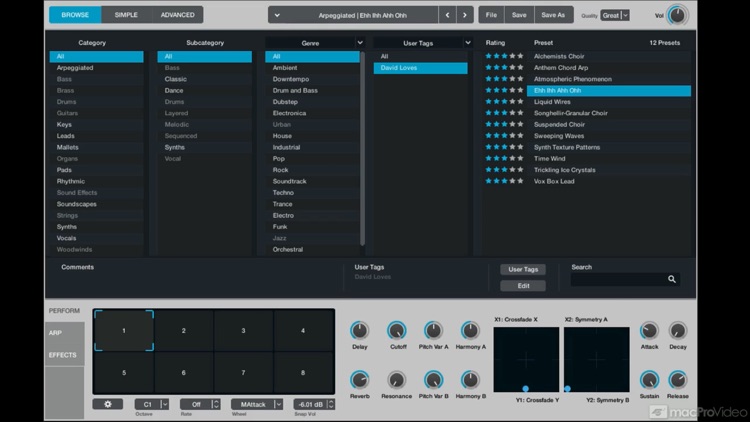Trigger snapshot pad 5
The height and width of the screenshot is (422, 750).
[124, 372]
